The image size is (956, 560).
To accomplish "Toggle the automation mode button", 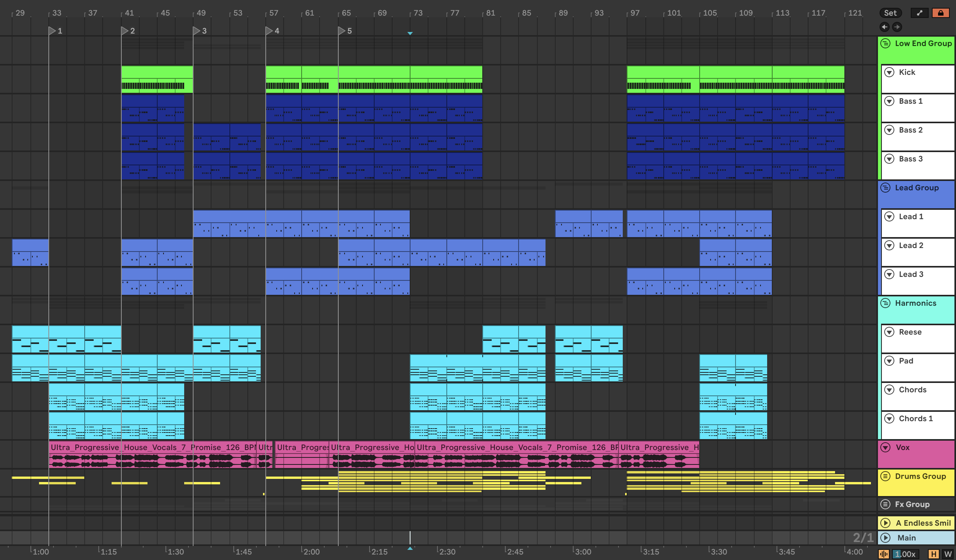I will (x=919, y=13).
